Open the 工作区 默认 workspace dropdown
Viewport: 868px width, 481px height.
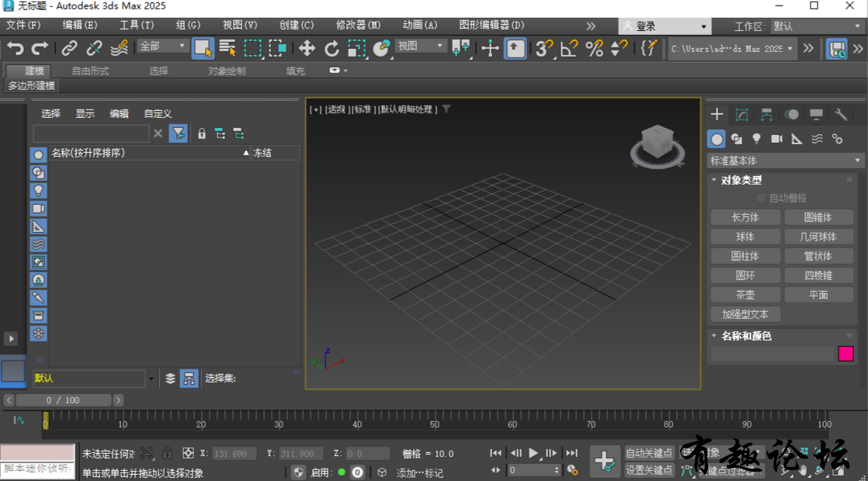coord(817,26)
